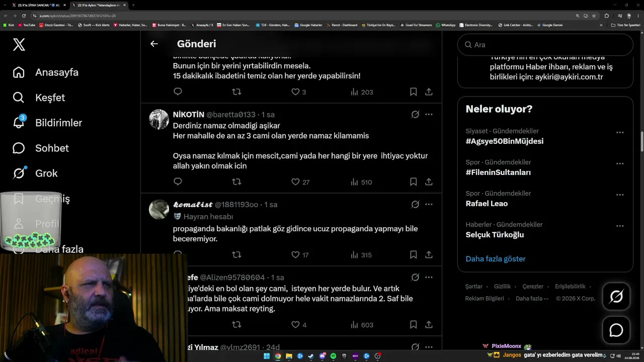
Task: Like the efe post with 4 likes
Action: point(299,325)
